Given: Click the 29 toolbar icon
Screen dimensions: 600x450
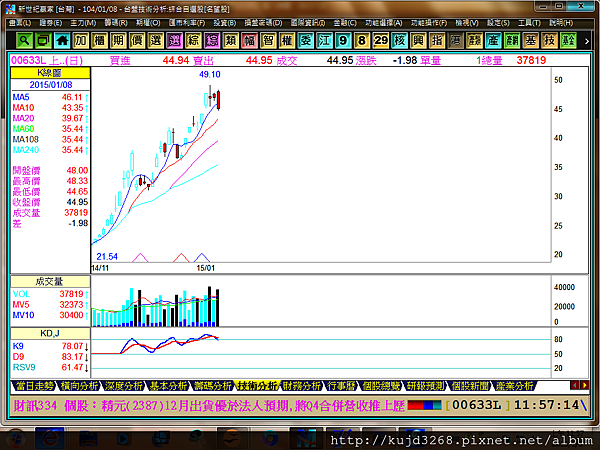Looking at the screenshot, I should tap(380, 41).
